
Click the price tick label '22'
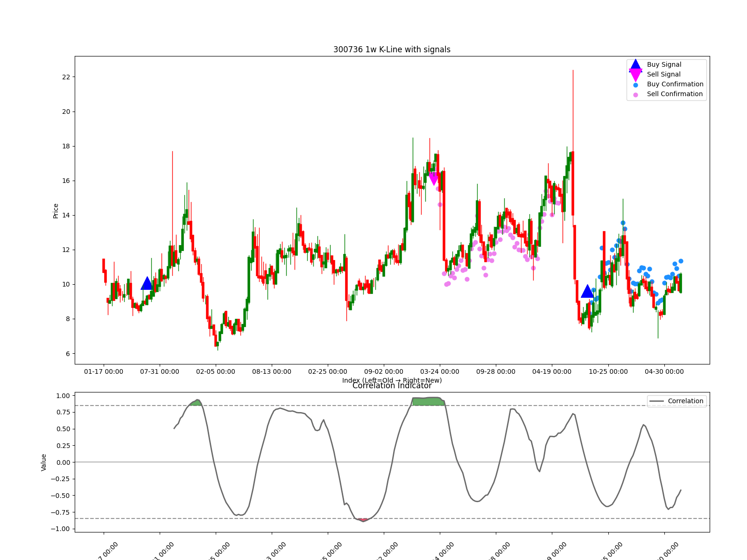66,77
